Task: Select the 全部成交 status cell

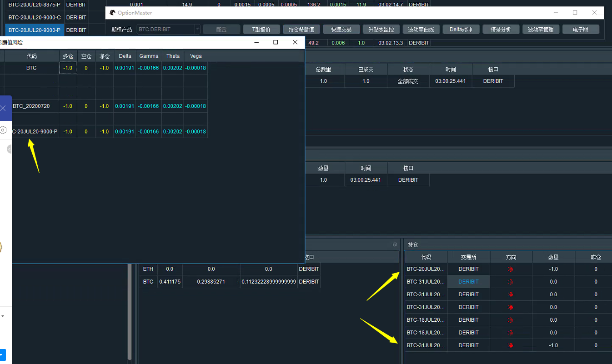Action: pos(408,81)
